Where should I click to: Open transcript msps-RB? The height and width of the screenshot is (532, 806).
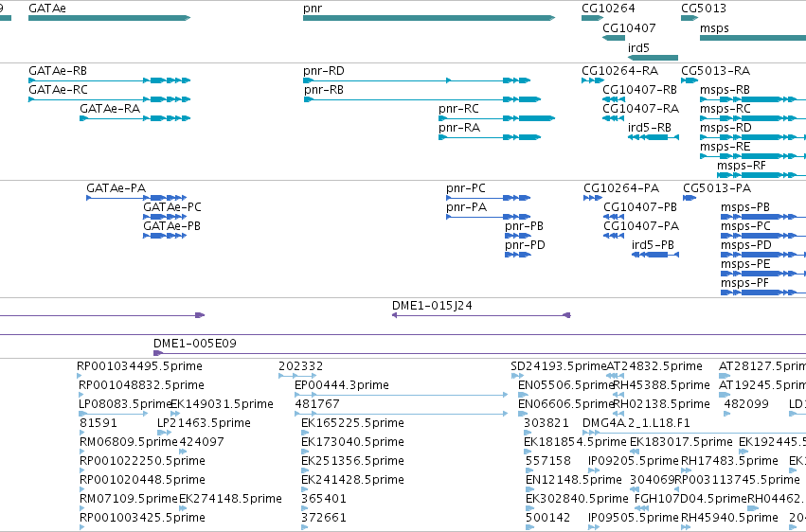coord(725,90)
